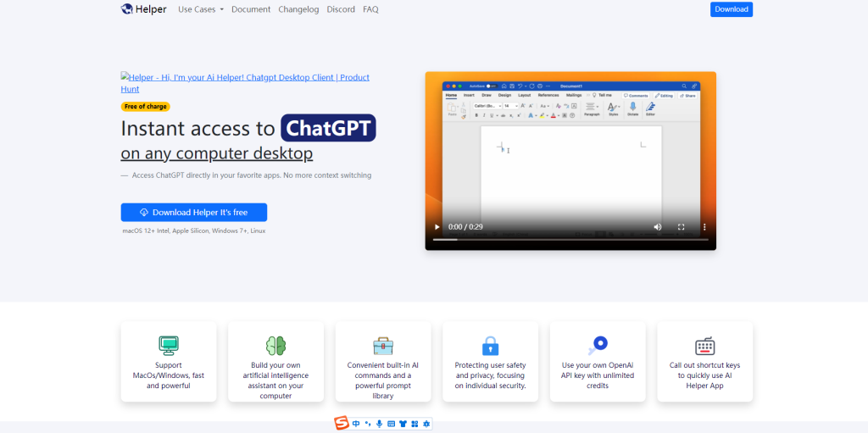The width and height of the screenshot is (868, 433).
Task: Open the video more options menu
Action: 704,227
